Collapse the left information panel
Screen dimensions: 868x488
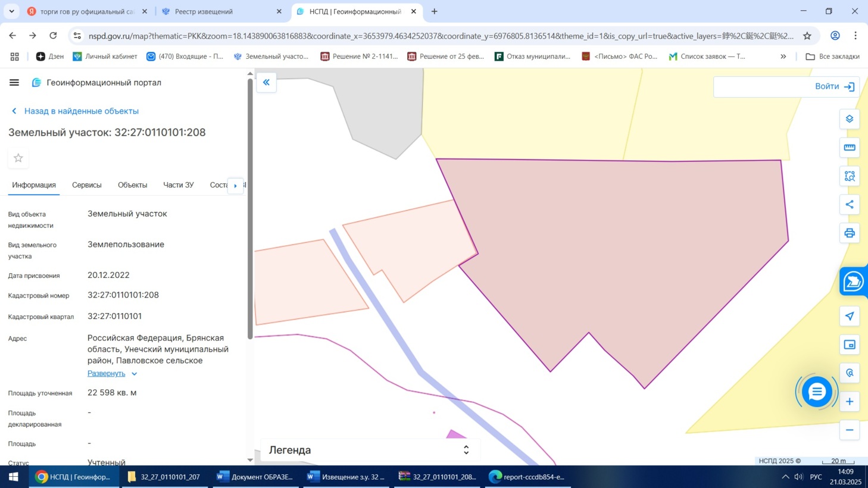coord(266,83)
